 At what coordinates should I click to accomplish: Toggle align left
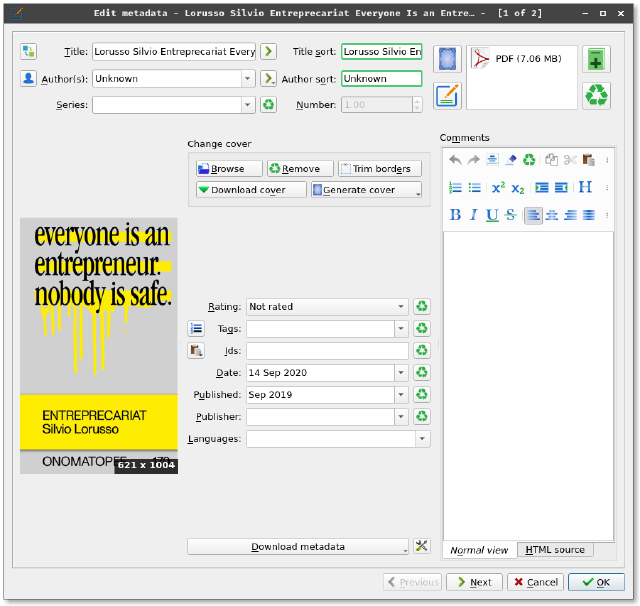[x=533, y=215]
